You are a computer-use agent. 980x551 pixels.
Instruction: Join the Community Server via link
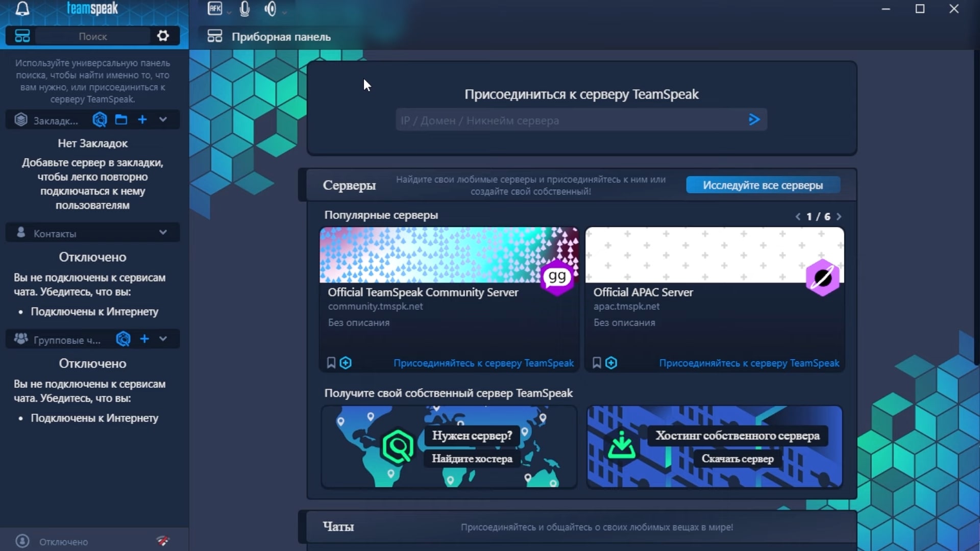(483, 363)
